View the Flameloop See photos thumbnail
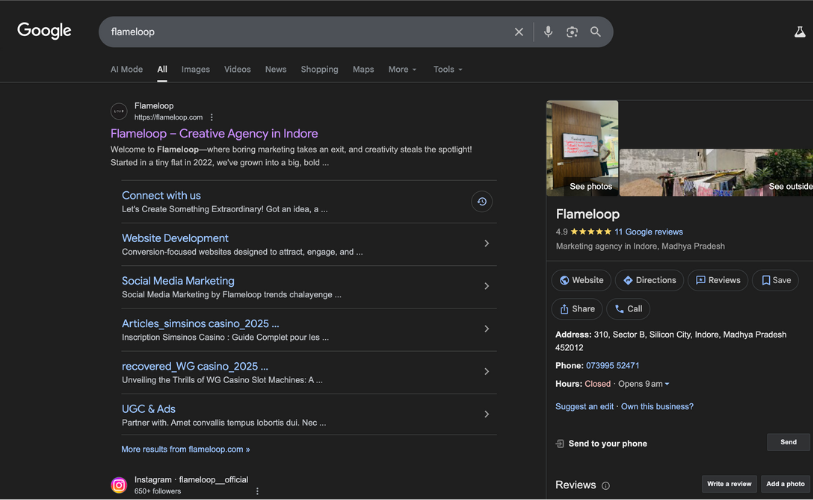The image size is (813, 500). coord(582,147)
